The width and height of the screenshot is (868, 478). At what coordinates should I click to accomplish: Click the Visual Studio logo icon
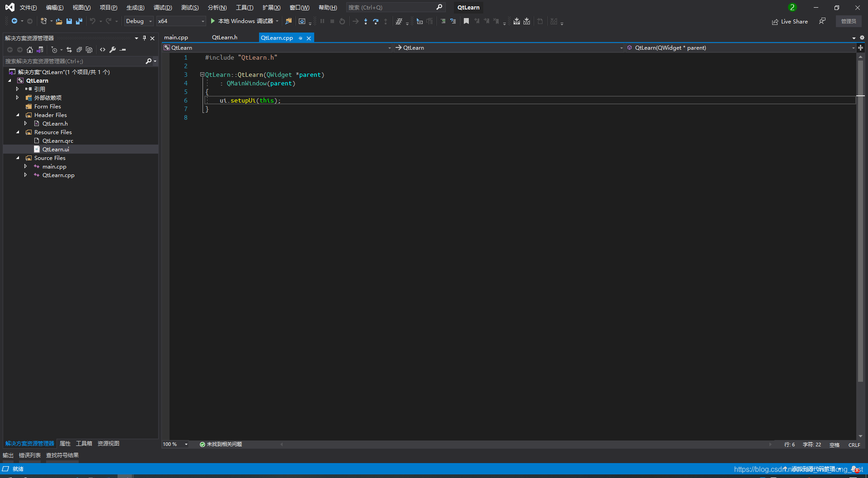click(9, 7)
